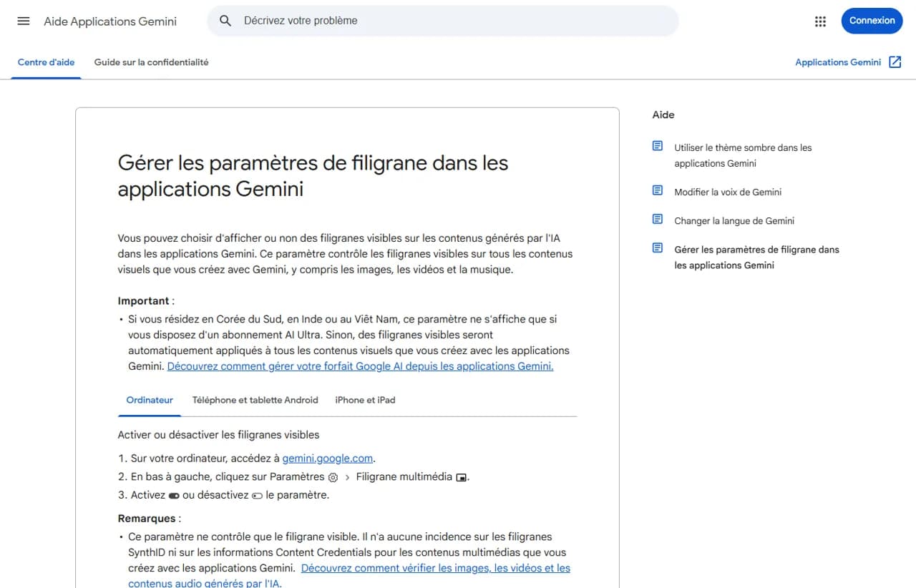Click 'Activer ou désactiver les filigranes visibles' heading

218,435
